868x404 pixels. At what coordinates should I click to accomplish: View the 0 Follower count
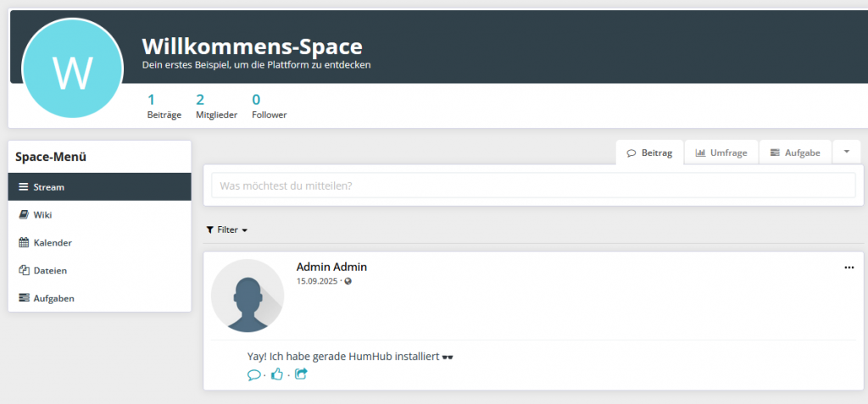pos(269,106)
